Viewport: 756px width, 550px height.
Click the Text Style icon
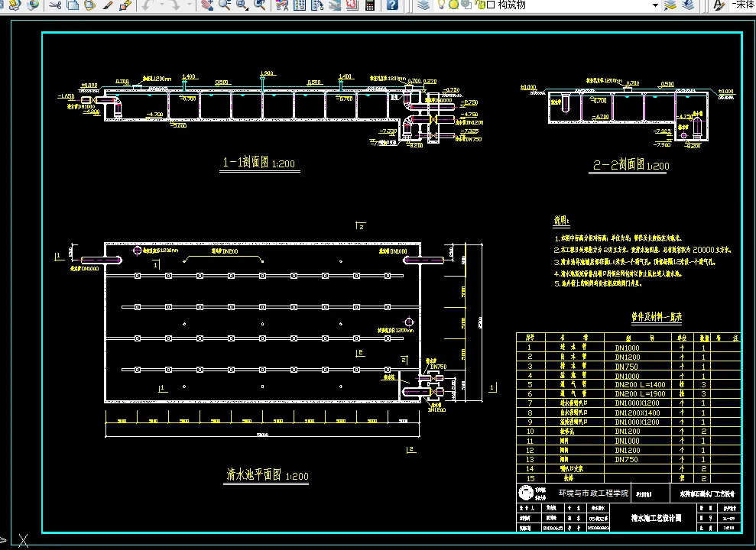click(719, 5)
